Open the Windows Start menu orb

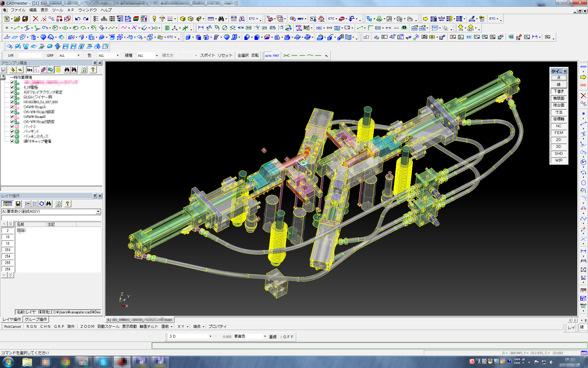(x=8, y=362)
